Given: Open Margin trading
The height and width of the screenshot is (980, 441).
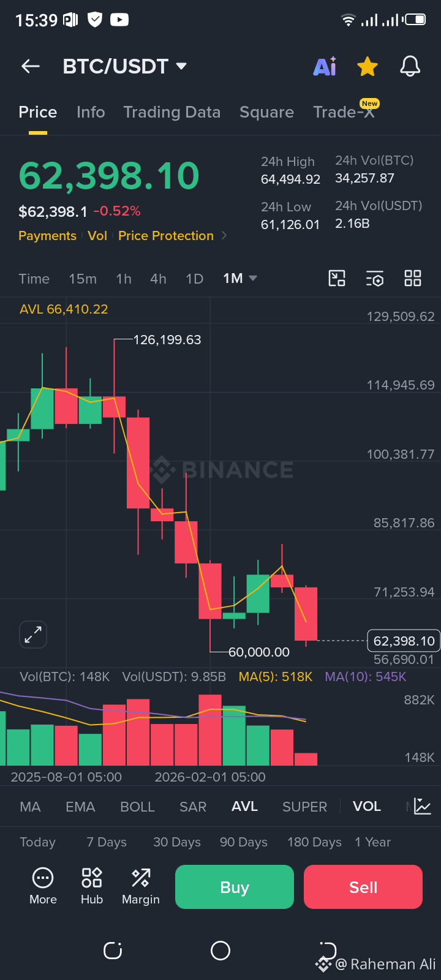Looking at the screenshot, I should pyautogui.click(x=141, y=886).
